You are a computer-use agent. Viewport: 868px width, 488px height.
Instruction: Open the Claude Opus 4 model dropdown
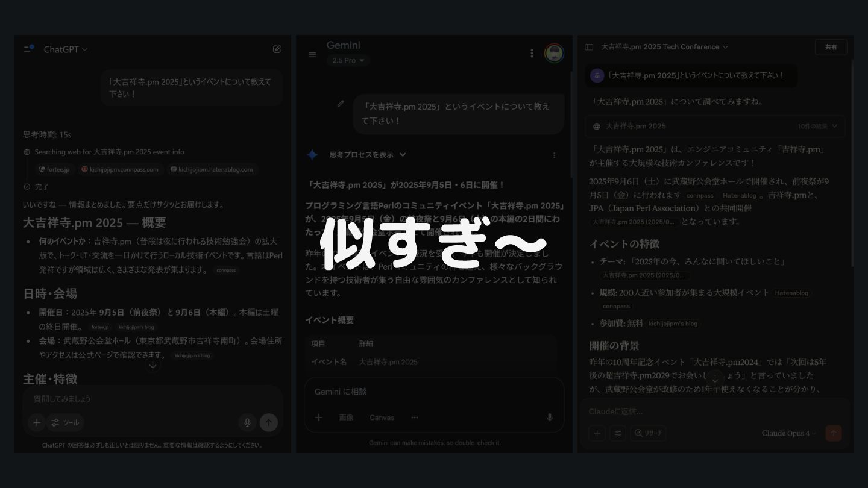click(788, 433)
